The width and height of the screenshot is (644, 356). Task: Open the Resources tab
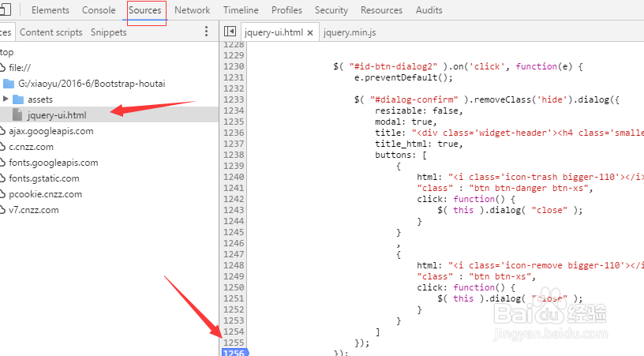click(x=381, y=10)
